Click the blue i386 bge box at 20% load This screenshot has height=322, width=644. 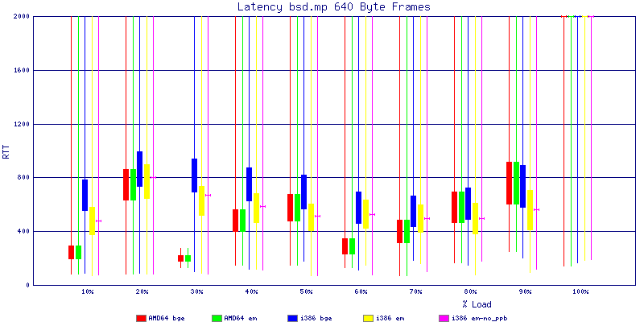pos(139,169)
